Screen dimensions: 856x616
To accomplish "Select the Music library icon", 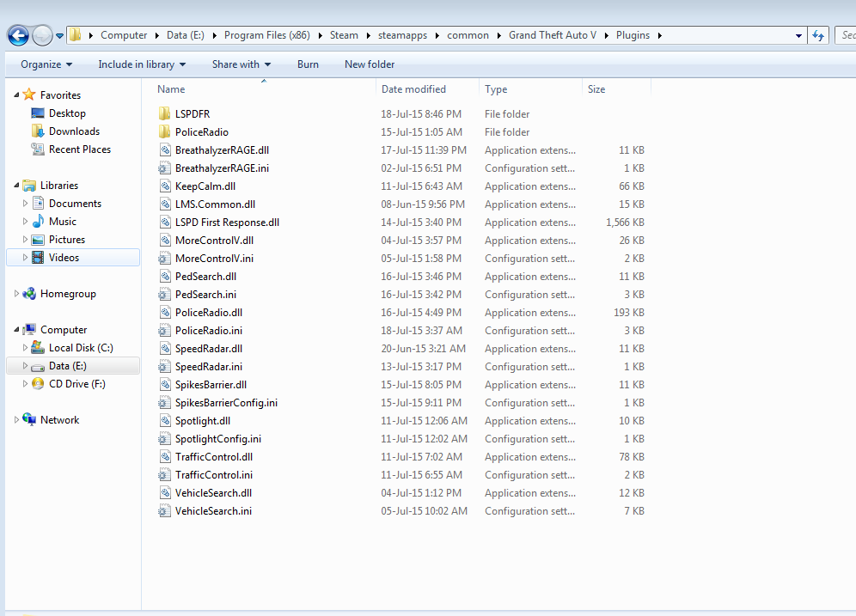I will click(x=38, y=222).
